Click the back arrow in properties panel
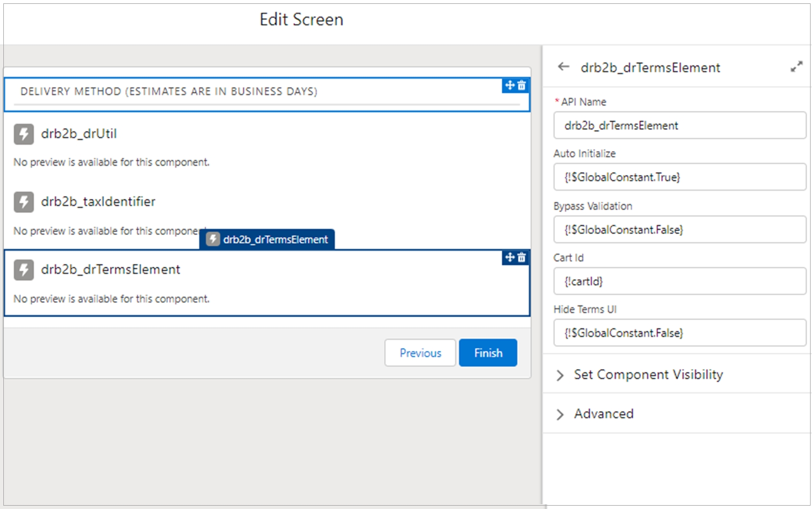 [563, 67]
